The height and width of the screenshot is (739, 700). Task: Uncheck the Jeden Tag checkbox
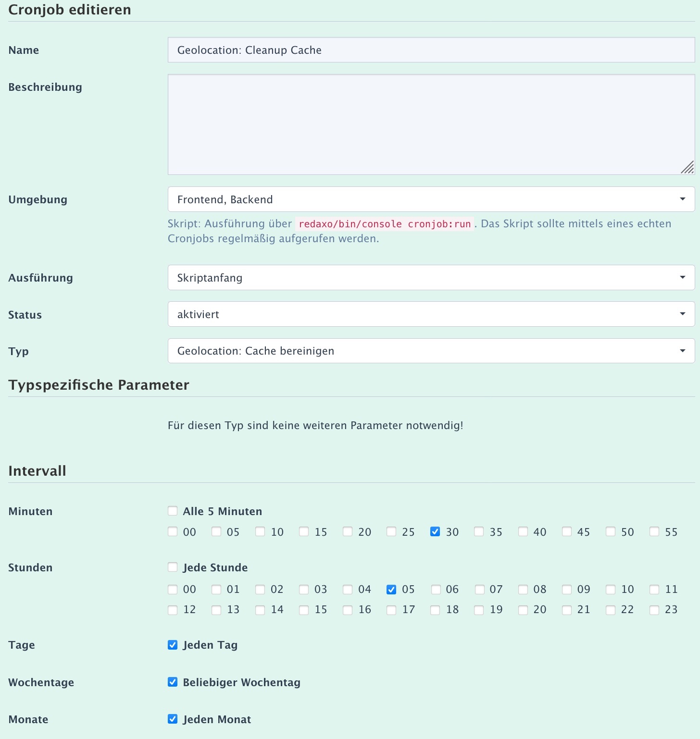pos(173,645)
